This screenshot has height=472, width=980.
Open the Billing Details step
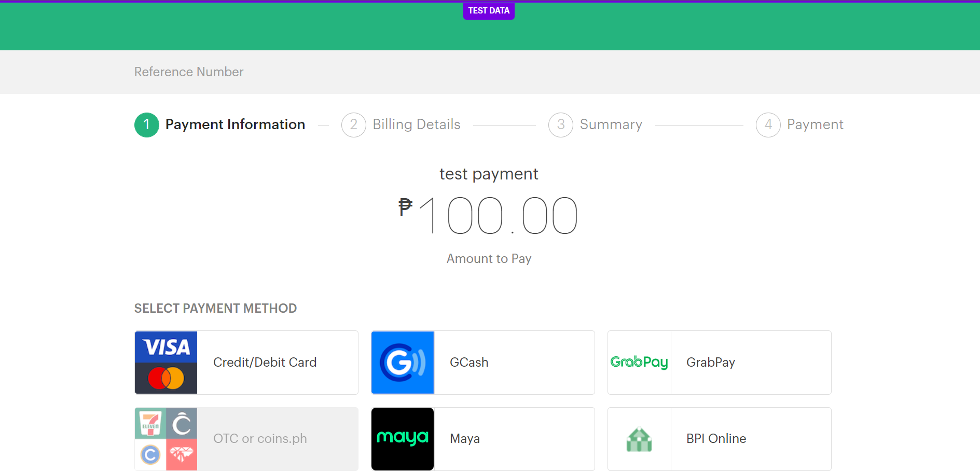click(417, 124)
